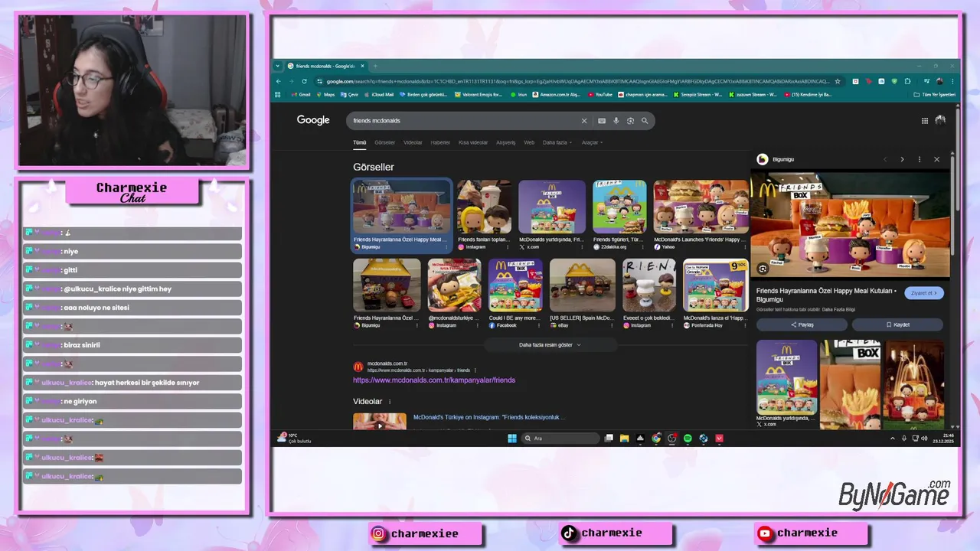The height and width of the screenshot is (551, 980).
Task: Click the video thumbnail play button
Action: tap(380, 425)
